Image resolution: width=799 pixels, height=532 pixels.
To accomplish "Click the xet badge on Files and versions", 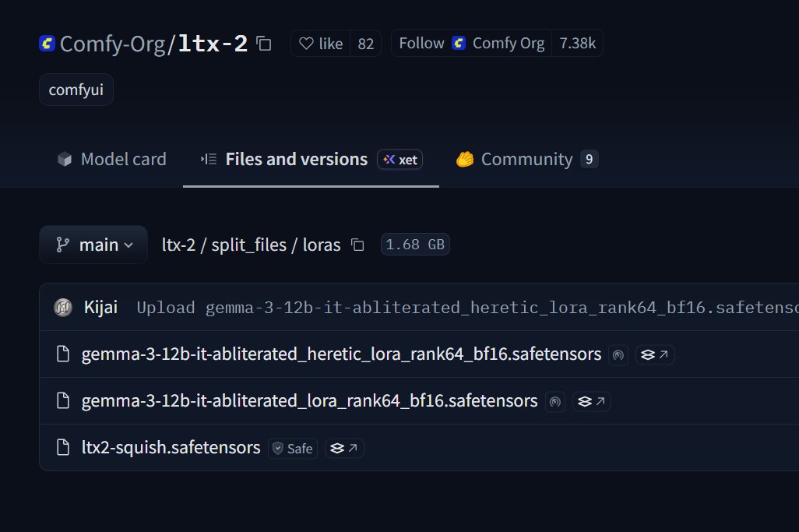I will click(x=399, y=159).
